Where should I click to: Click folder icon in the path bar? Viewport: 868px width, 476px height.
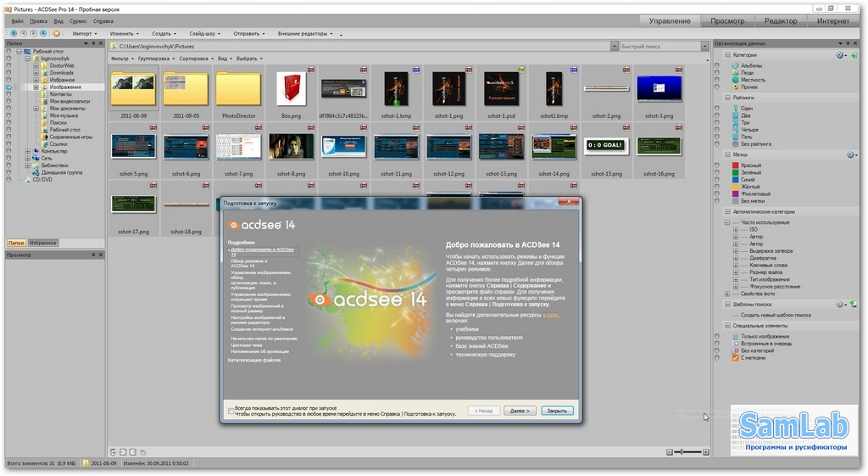114,47
